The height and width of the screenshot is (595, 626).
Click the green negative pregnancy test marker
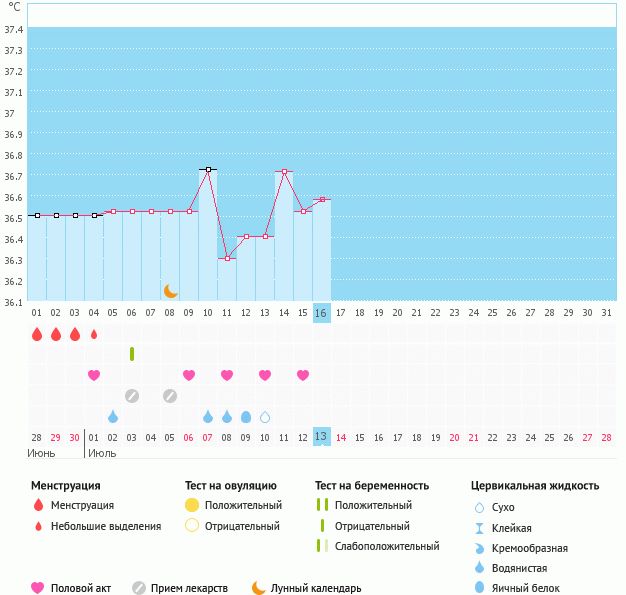[x=132, y=354]
